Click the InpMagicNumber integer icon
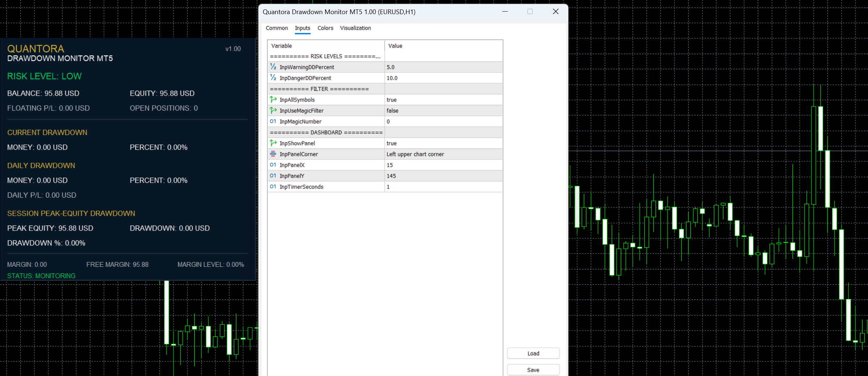 tap(273, 121)
